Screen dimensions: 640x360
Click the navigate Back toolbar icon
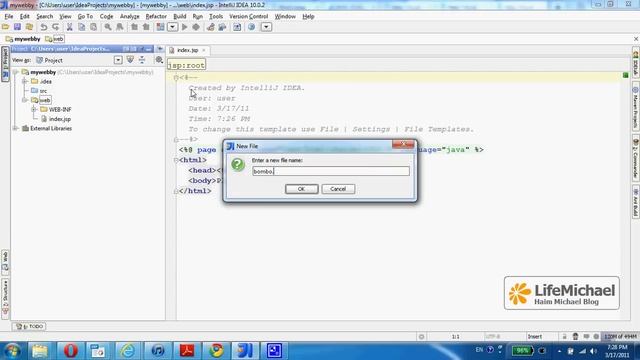tap(134, 27)
